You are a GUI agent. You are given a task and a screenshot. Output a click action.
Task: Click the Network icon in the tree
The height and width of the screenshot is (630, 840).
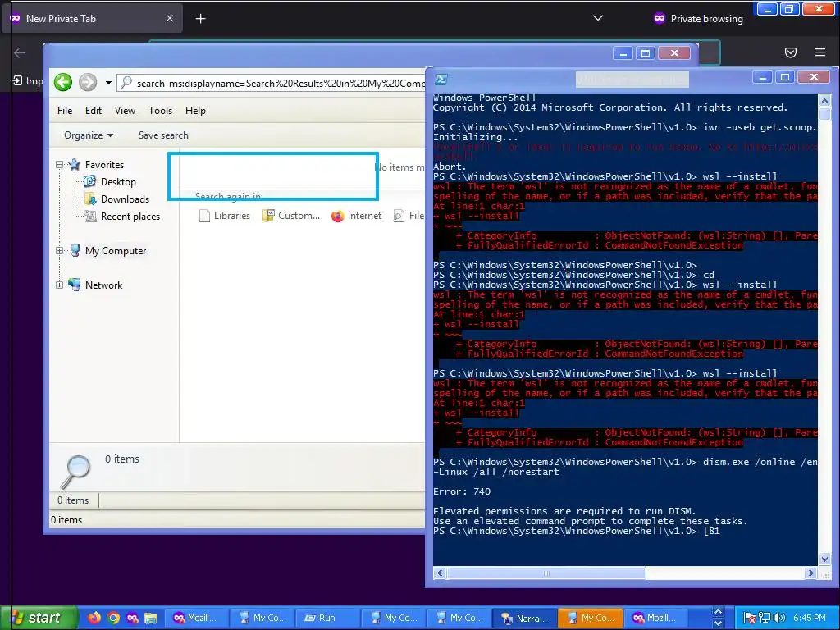point(75,285)
